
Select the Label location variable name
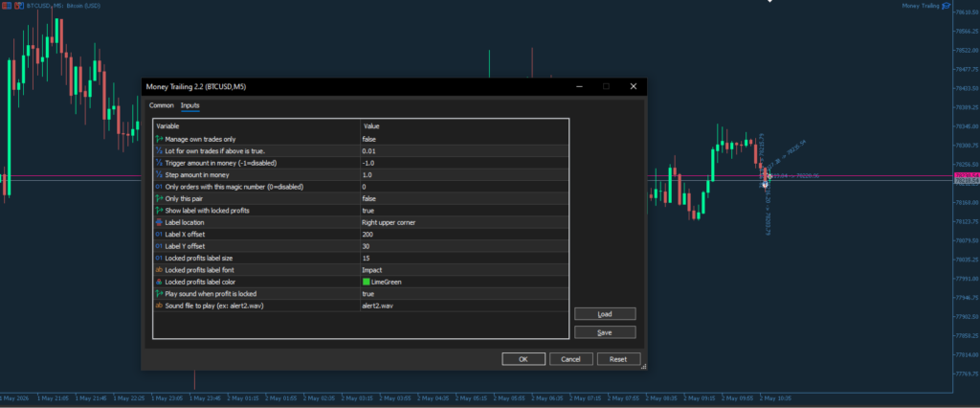click(x=185, y=222)
